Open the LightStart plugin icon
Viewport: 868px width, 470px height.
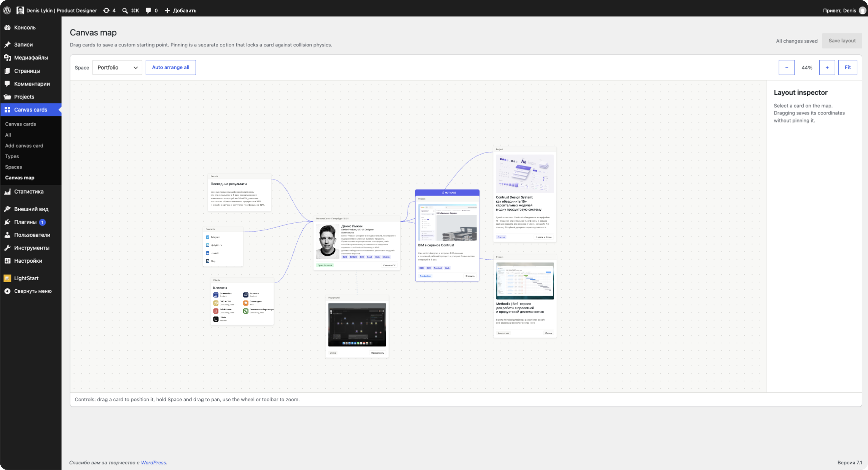click(7, 278)
